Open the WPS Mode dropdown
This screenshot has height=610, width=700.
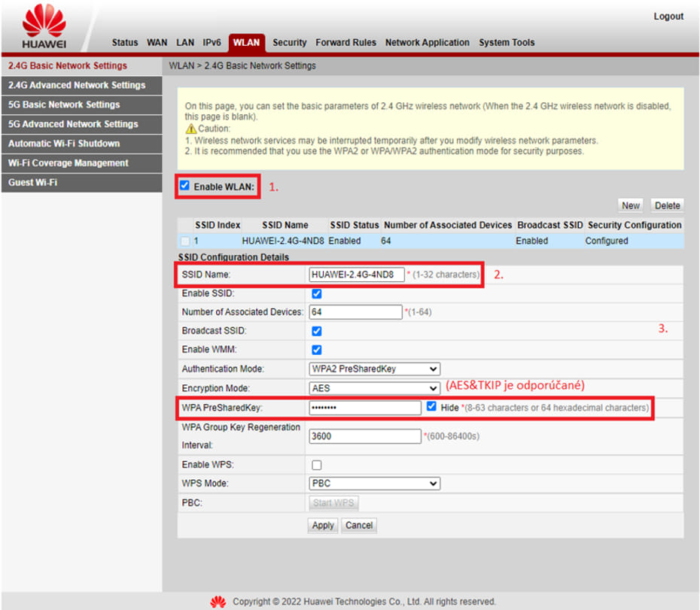tap(374, 484)
